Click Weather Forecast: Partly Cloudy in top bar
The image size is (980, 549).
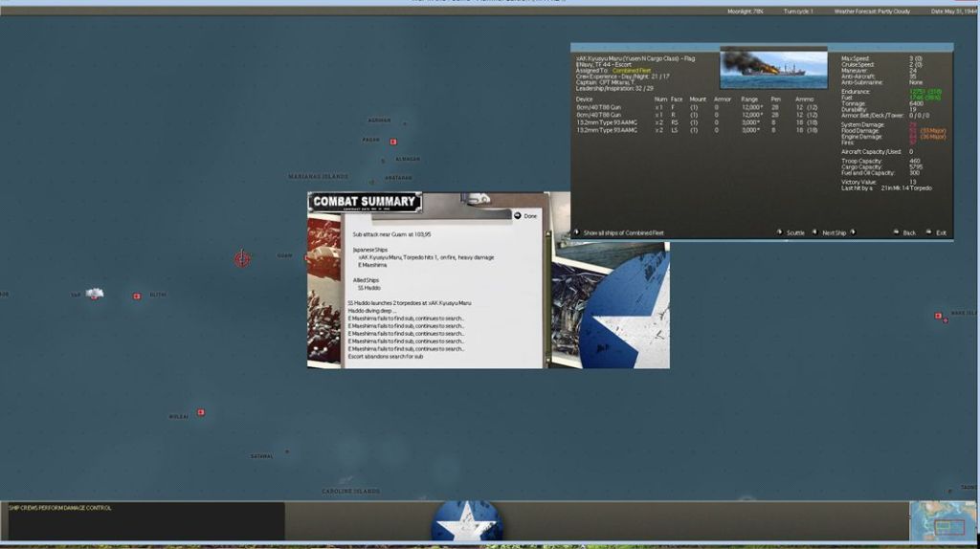tap(872, 11)
